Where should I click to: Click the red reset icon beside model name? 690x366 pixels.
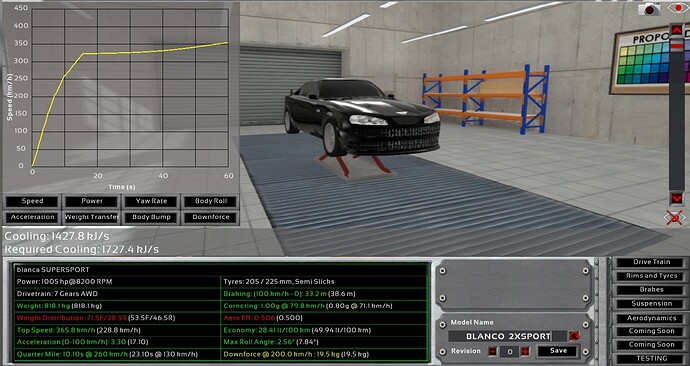(x=574, y=337)
